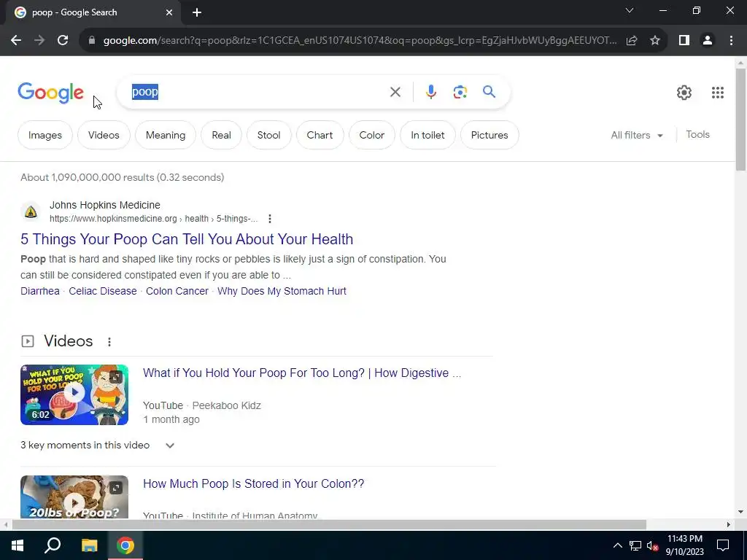Open 'How Much Poop Is Stored' video link

253,484
